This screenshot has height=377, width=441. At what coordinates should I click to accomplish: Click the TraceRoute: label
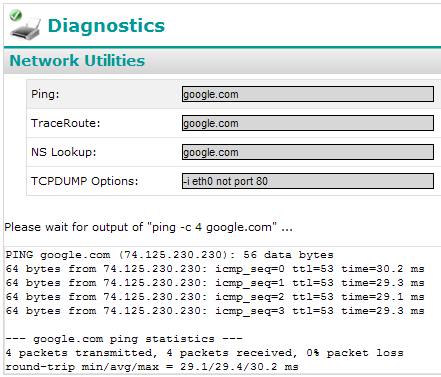[66, 123]
